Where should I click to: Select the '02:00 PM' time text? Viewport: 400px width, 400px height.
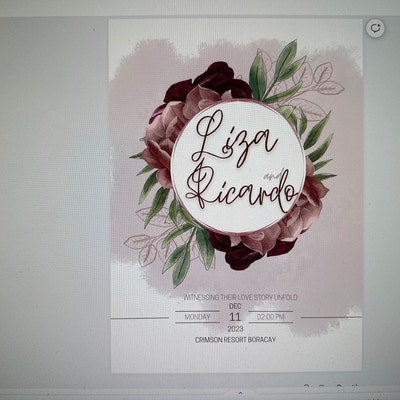coord(271,317)
